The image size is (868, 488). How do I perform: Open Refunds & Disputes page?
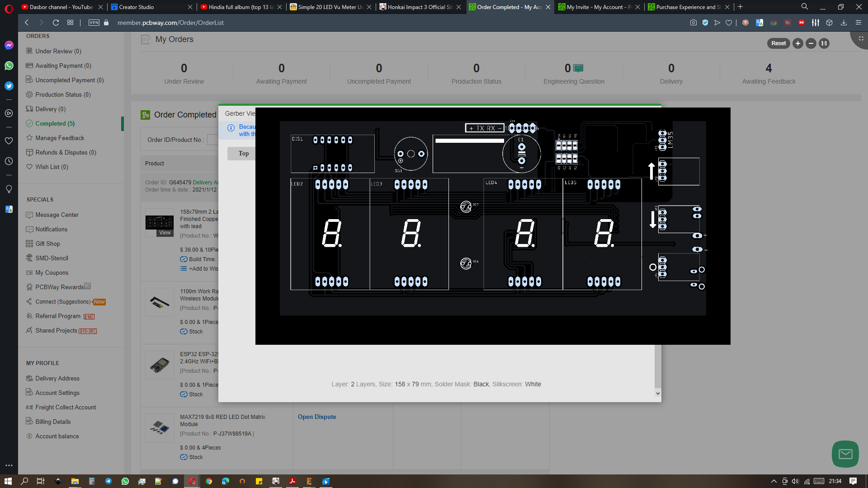tap(66, 152)
